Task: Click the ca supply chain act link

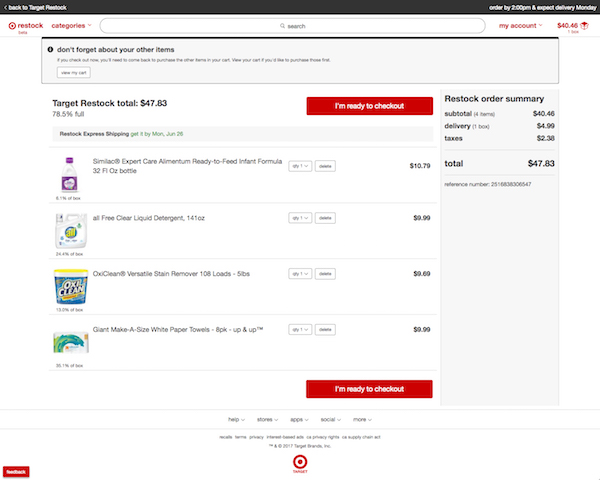Action: pyautogui.click(x=361, y=437)
